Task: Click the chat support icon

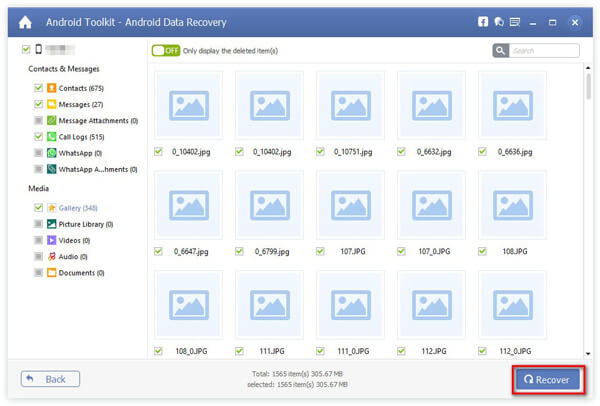Action: (498, 20)
